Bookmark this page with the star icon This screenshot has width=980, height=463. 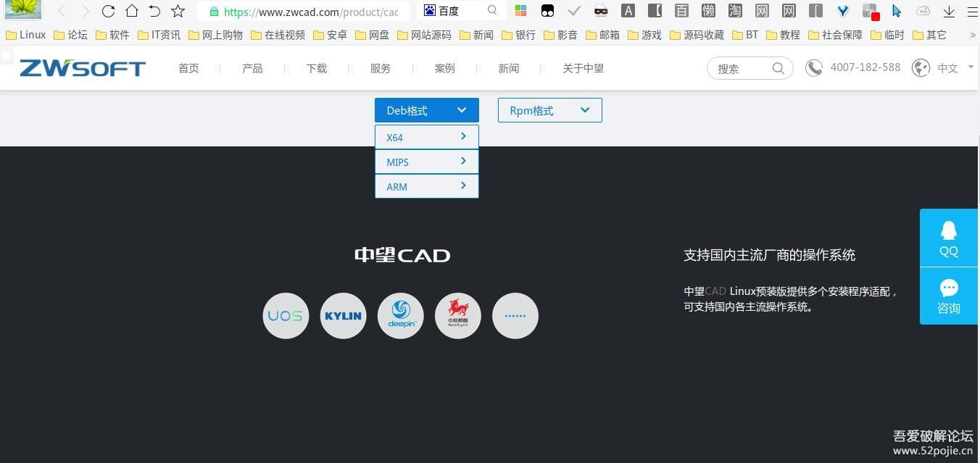pos(178,11)
